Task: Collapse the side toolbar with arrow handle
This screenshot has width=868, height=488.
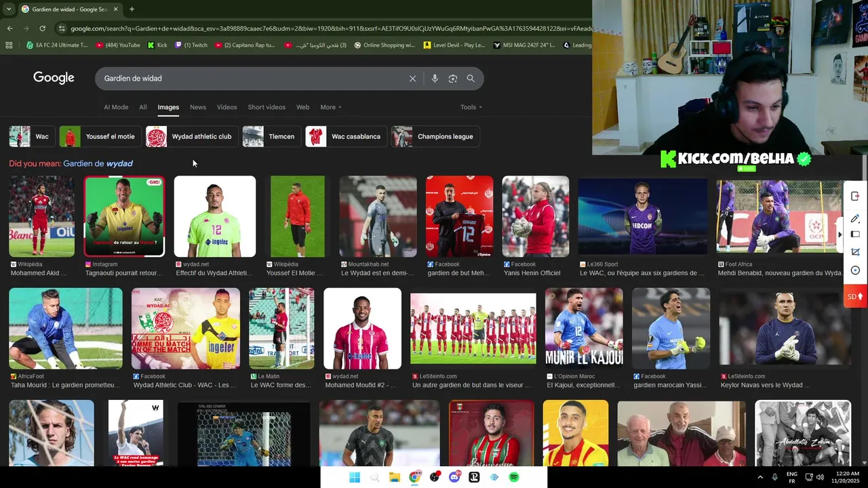Action: point(840,235)
